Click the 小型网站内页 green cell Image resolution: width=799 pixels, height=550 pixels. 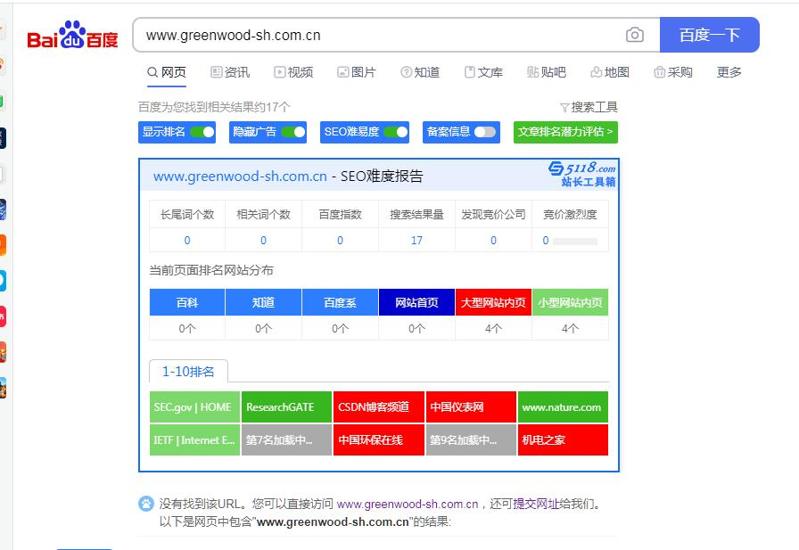[x=570, y=303]
